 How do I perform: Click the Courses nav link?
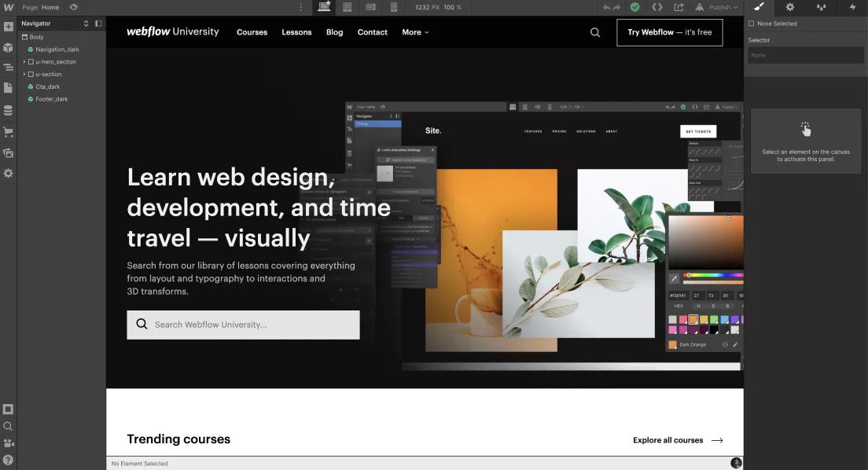pyautogui.click(x=252, y=32)
